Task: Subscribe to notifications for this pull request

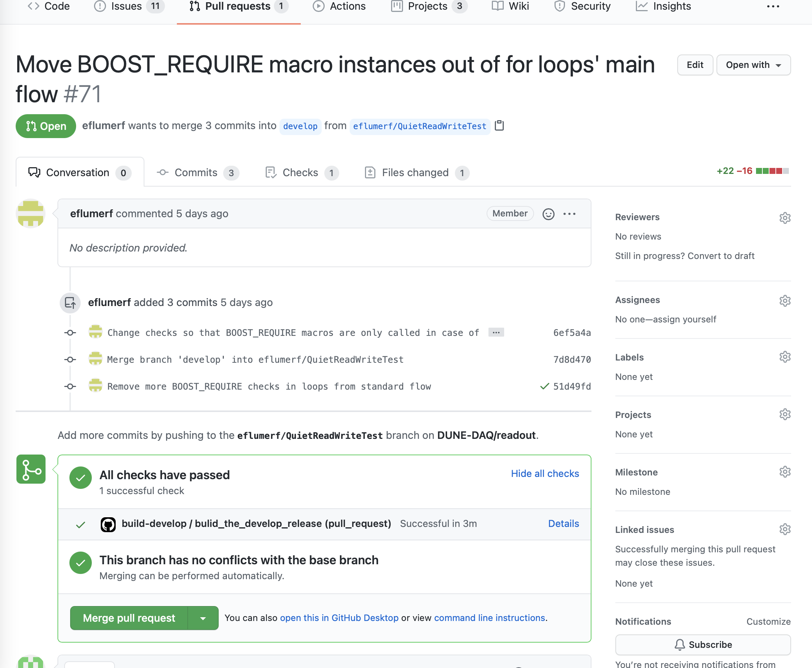Action: click(x=703, y=644)
